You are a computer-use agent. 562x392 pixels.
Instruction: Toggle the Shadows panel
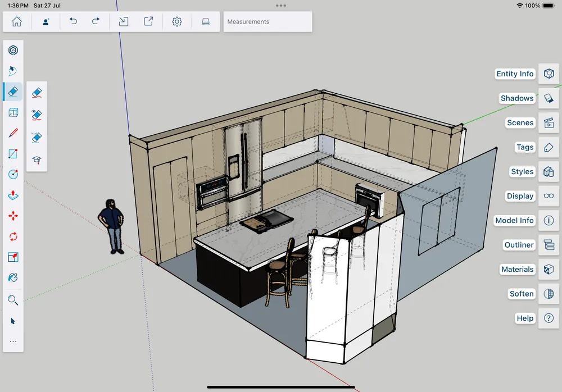pos(549,98)
